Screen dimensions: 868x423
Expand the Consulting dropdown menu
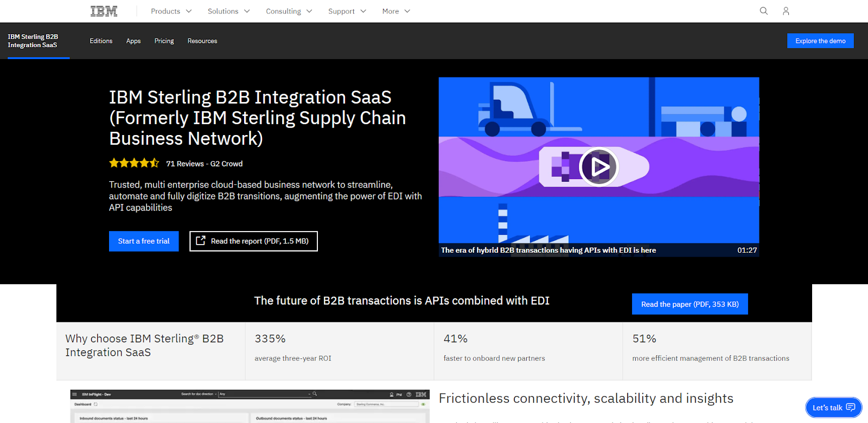[289, 11]
